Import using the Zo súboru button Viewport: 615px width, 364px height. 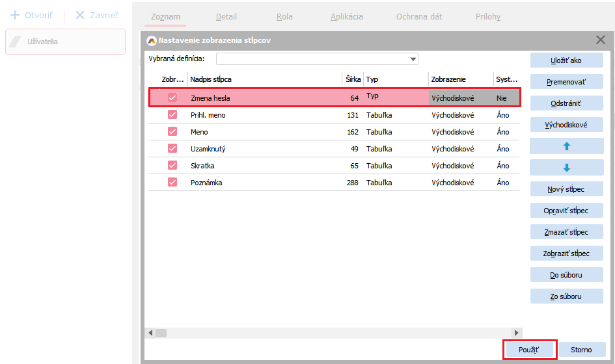pos(566,296)
